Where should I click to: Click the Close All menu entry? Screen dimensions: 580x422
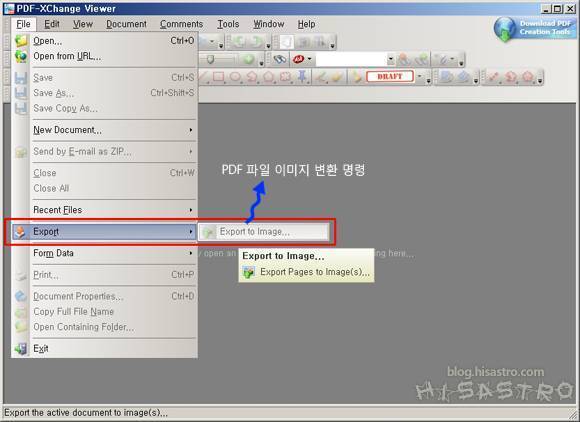pyautogui.click(x=104, y=188)
